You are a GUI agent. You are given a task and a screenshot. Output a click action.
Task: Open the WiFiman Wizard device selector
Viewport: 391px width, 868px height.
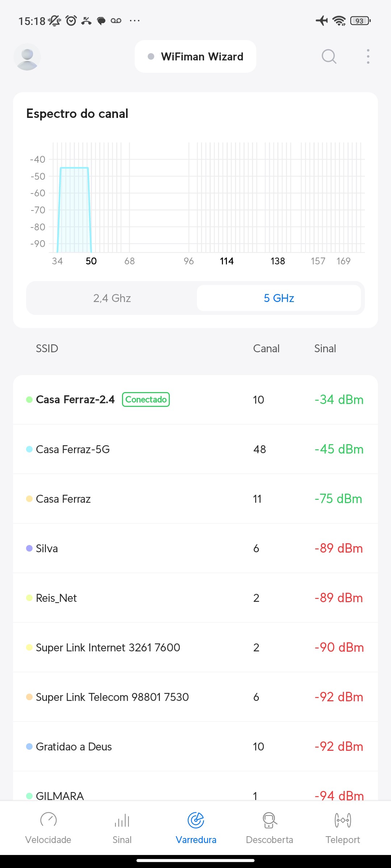pos(195,57)
